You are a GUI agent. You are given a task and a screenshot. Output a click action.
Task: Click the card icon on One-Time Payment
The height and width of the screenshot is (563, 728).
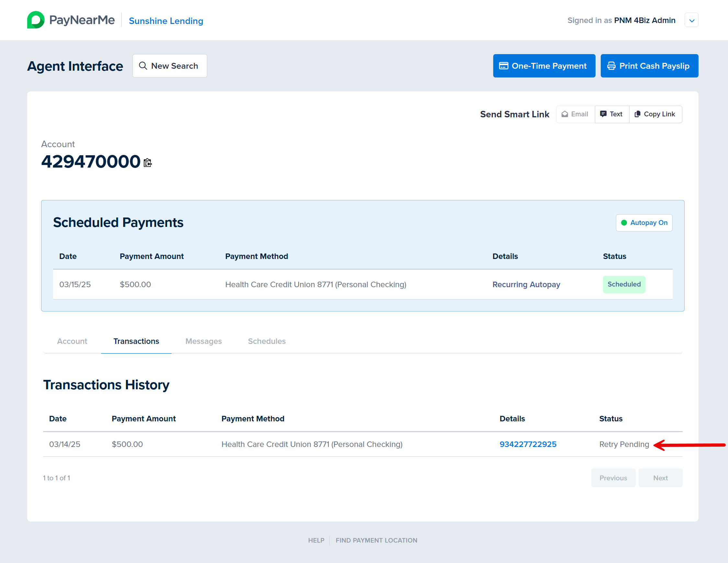(503, 66)
